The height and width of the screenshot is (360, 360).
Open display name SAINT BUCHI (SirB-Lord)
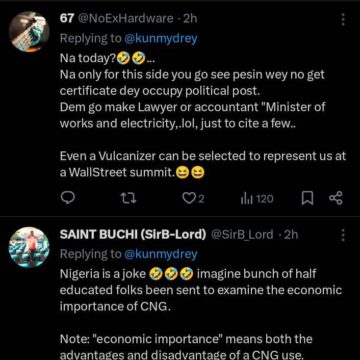[x=133, y=235]
